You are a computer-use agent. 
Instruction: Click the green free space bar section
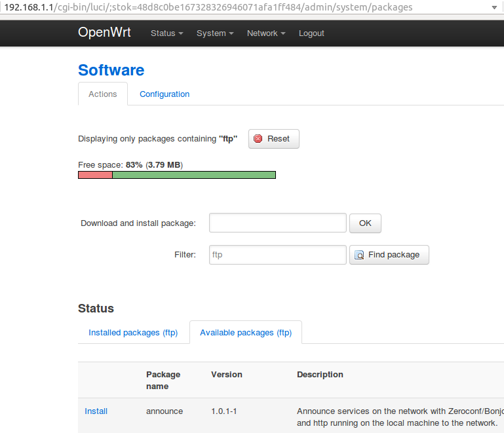(x=194, y=175)
